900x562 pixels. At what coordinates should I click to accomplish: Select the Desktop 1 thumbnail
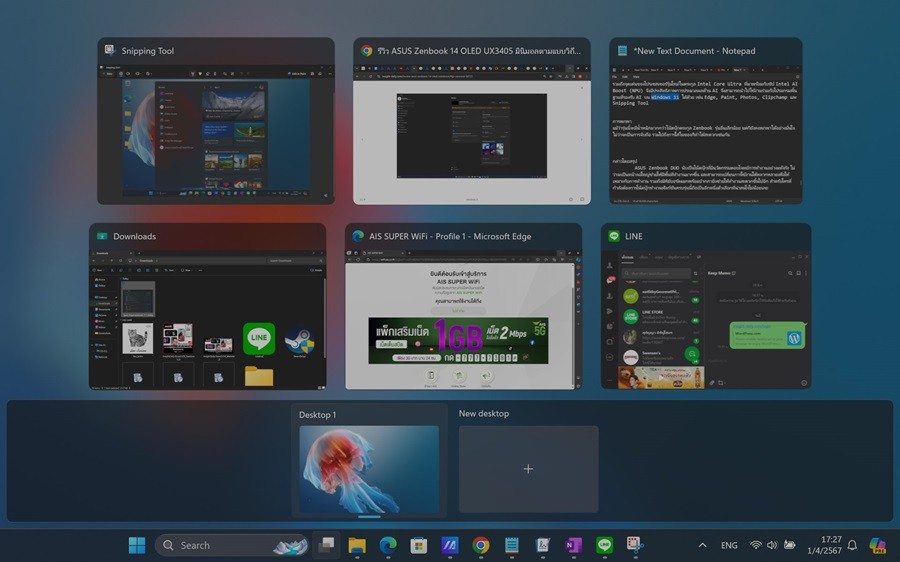click(x=369, y=468)
